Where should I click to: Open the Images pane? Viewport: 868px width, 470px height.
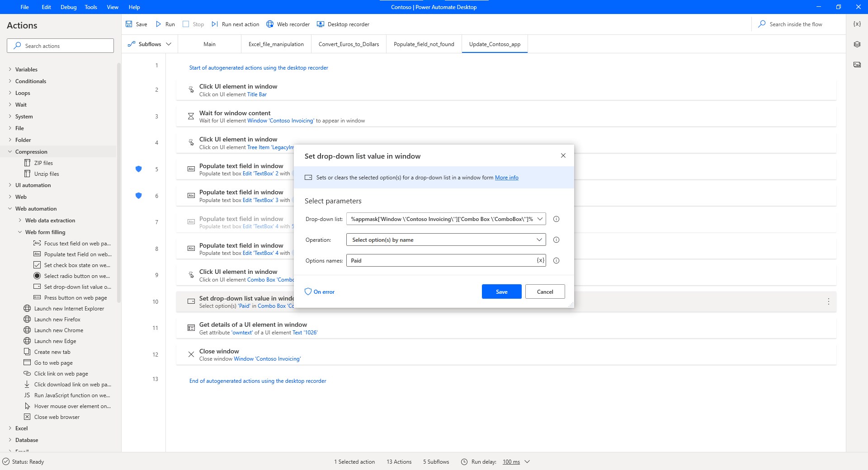857,64
